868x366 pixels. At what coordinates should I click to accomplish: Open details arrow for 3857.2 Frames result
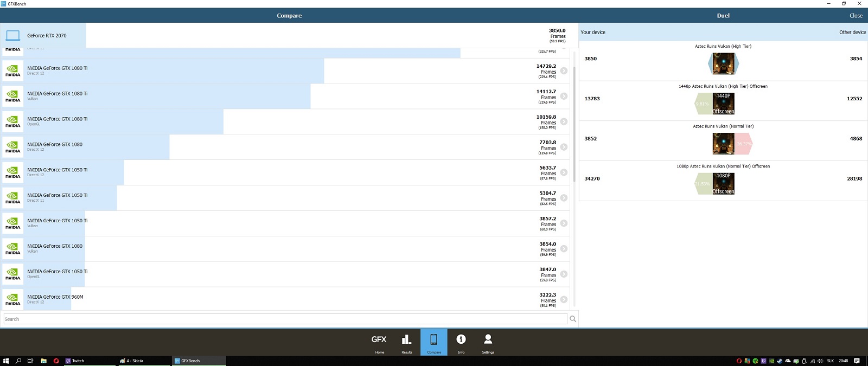click(564, 224)
